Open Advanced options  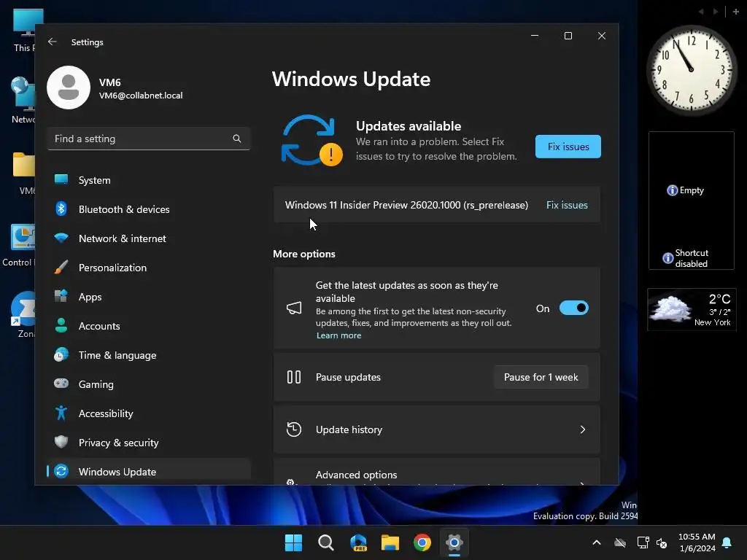[x=436, y=472]
